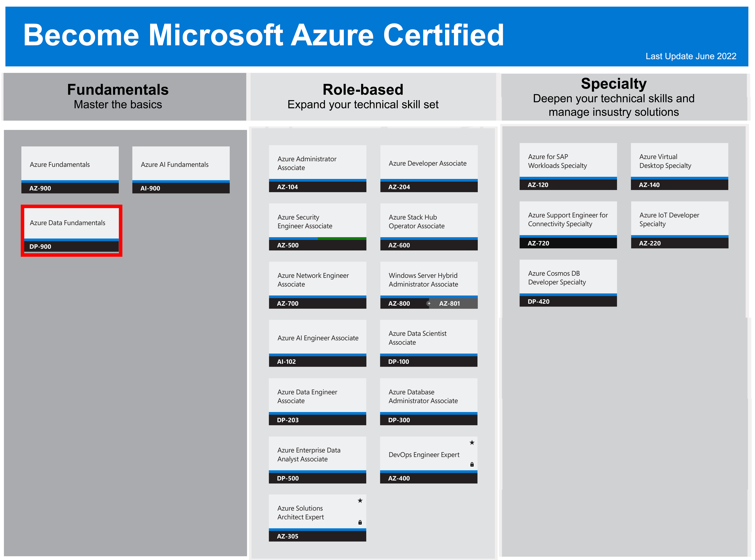Click the Specialty column header
Screen dimensions: 755x560
tap(624, 97)
